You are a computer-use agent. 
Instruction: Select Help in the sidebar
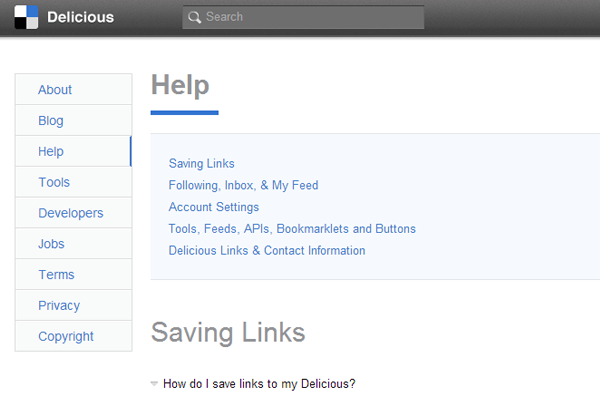click(51, 152)
